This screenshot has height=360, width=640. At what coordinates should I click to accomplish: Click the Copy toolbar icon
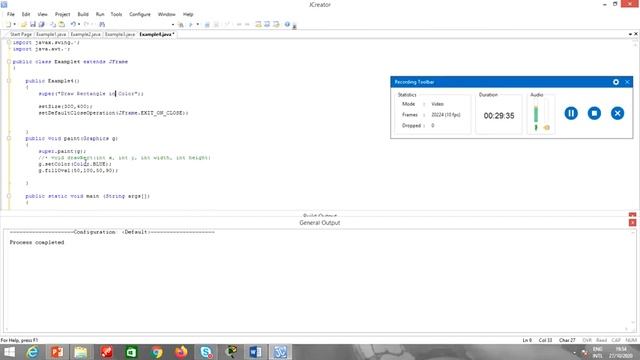[53, 24]
